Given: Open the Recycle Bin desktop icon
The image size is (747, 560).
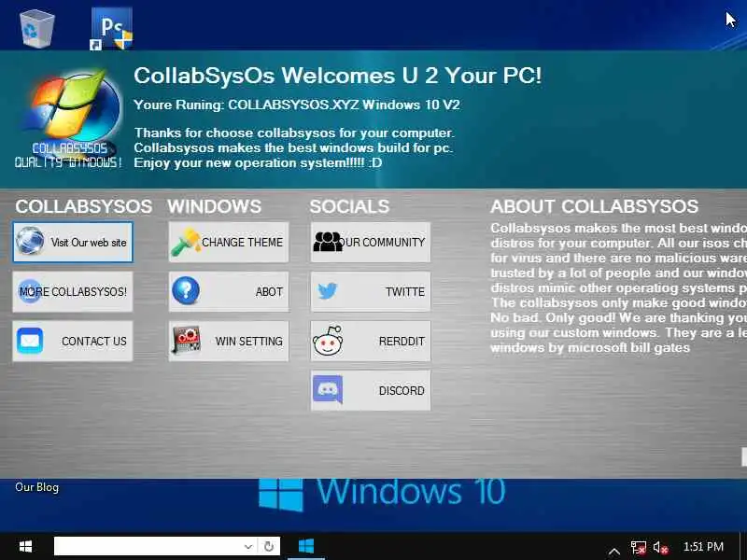Looking at the screenshot, I should click(36, 29).
